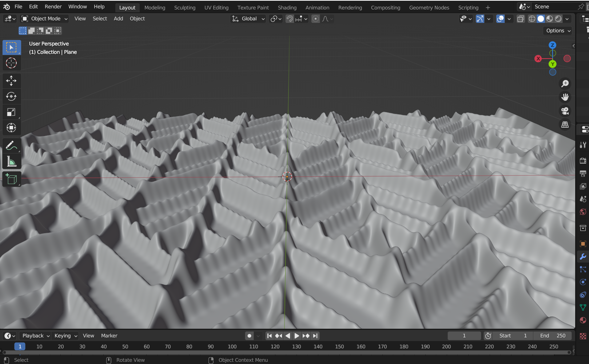Choose the Scale tool
Viewport: 589px width, 364px height.
[11, 112]
